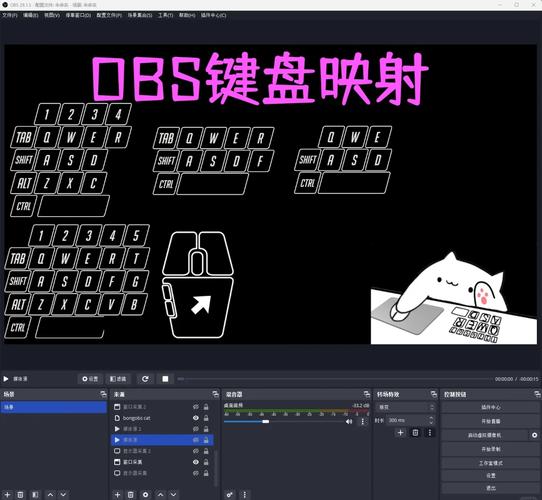The image size is (542, 500).
Task: Show the 窗口采集 2 source via eye icon
Action: [196, 407]
